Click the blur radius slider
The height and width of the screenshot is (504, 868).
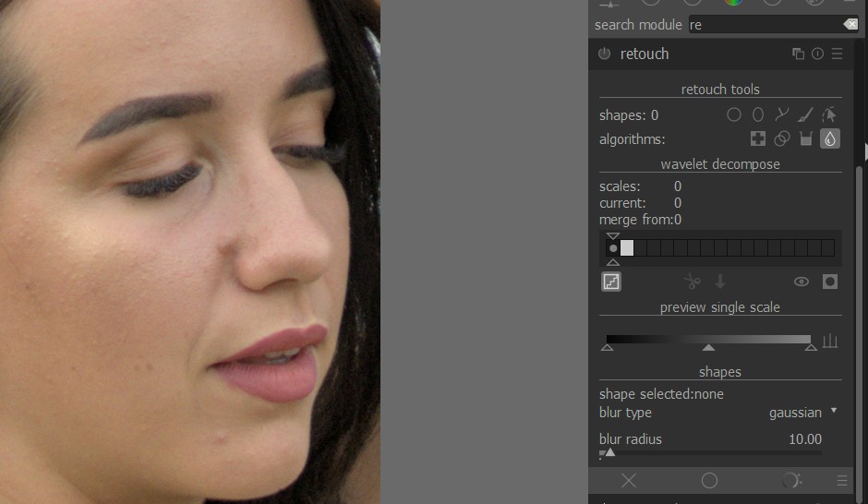click(x=710, y=452)
